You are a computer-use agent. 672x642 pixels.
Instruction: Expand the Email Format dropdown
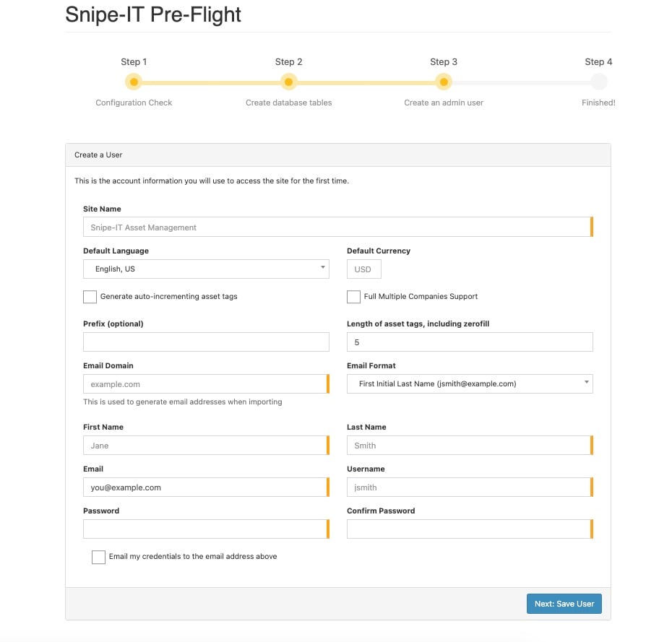[x=470, y=383]
